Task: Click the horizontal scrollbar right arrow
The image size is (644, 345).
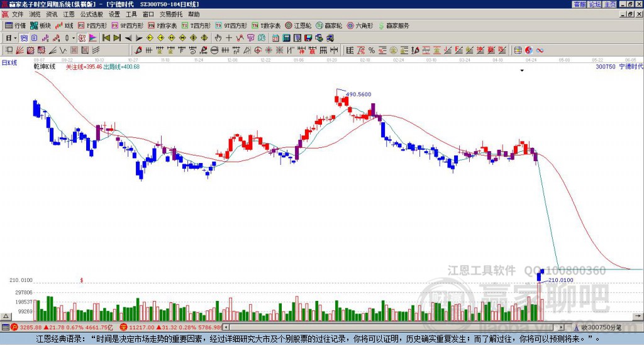Action: click(561, 327)
